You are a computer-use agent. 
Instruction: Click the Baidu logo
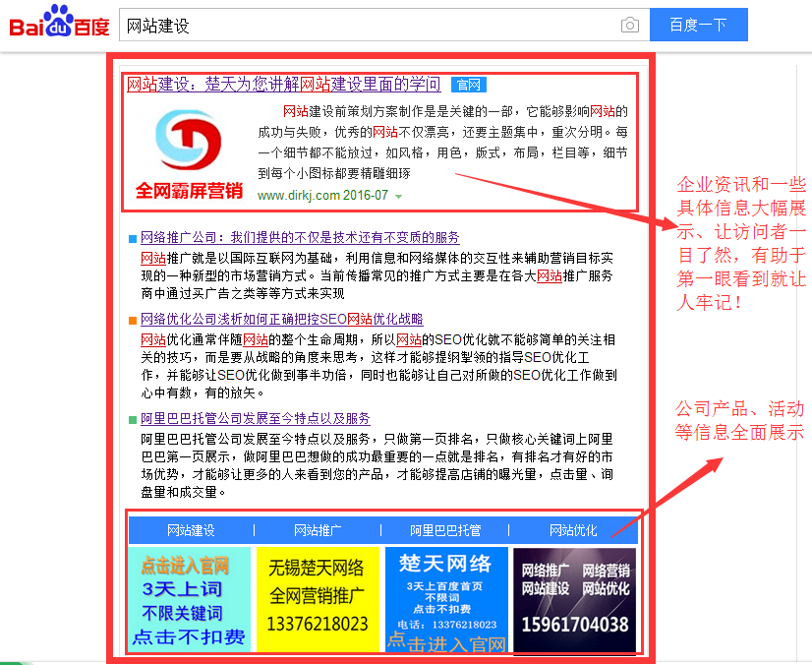59,23
